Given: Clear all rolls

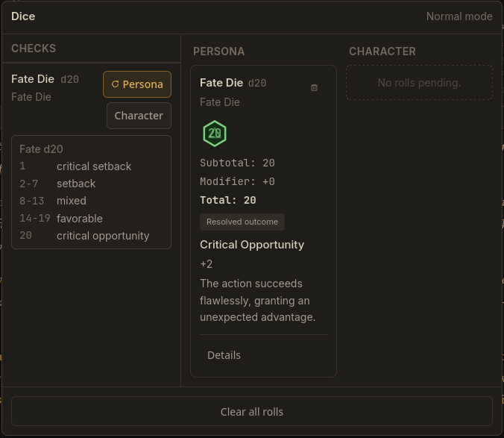Looking at the screenshot, I should point(252,411).
